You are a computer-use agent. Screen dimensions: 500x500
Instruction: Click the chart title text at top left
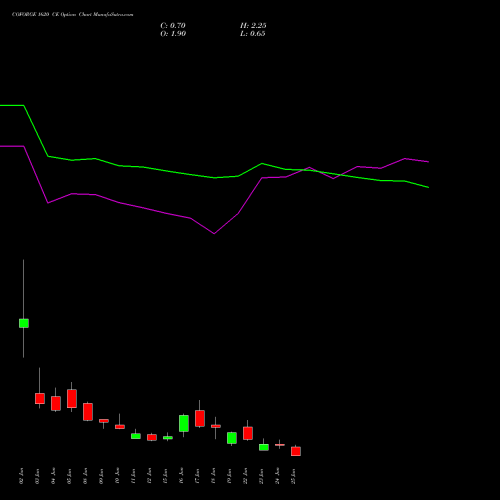tap(72, 15)
